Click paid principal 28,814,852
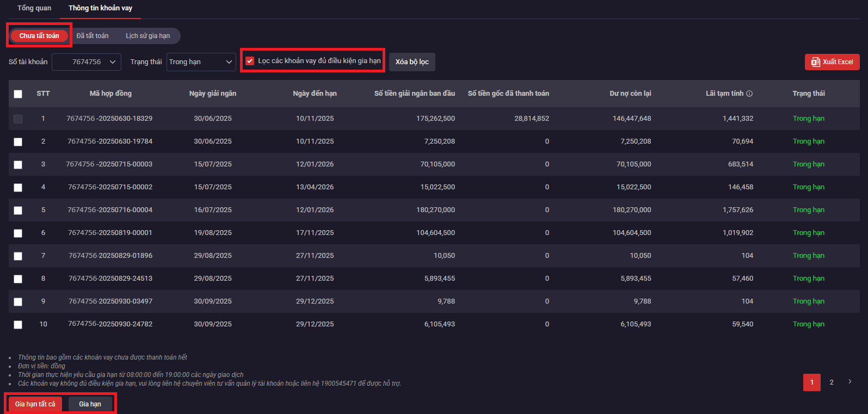 point(532,119)
